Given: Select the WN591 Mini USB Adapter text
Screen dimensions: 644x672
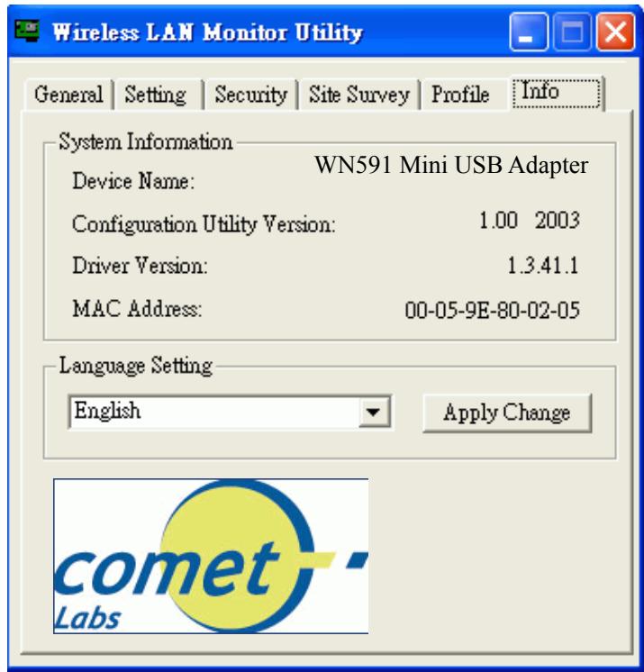Looking at the screenshot, I should [x=451, y=165].
